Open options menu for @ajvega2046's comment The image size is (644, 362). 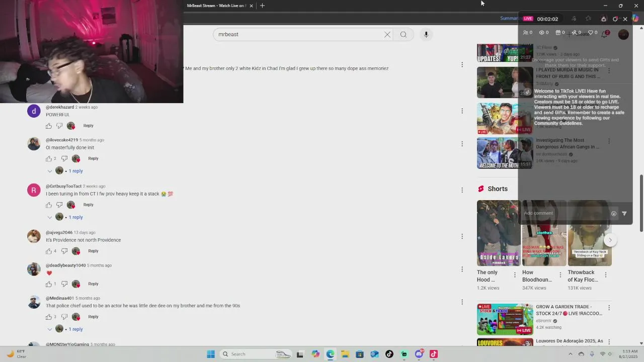[x=462, y=236]
